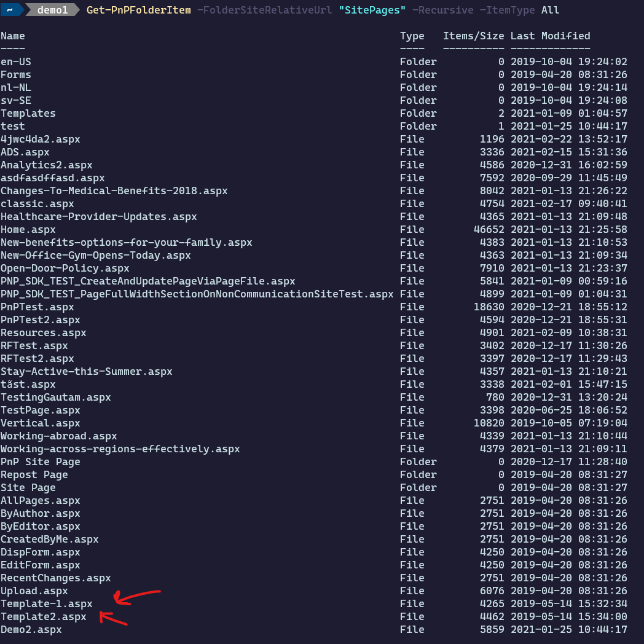
Task: Click timestamp 2021-02-22 13:52:17
Action: point(569,139)
